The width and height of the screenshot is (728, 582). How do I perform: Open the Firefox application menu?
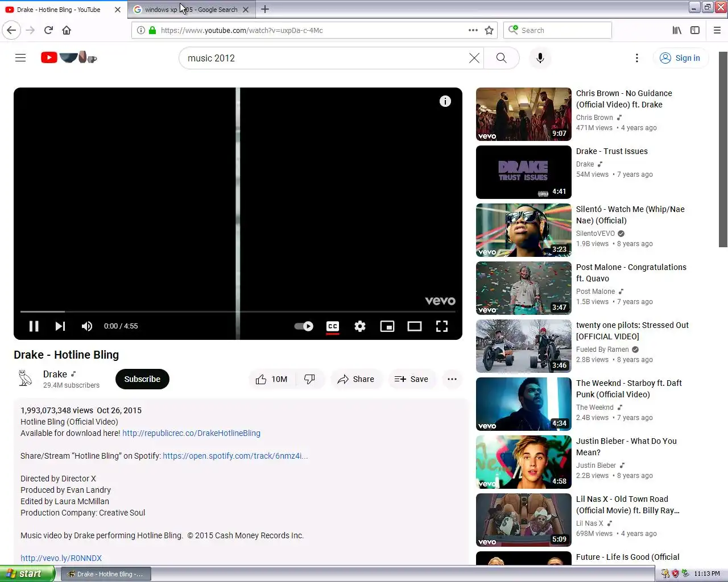click(x=717, y=30)
